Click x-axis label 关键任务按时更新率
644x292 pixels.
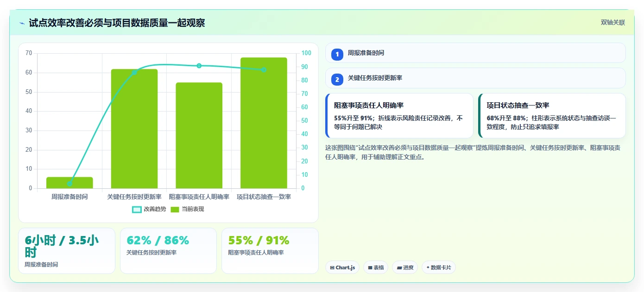134,197
